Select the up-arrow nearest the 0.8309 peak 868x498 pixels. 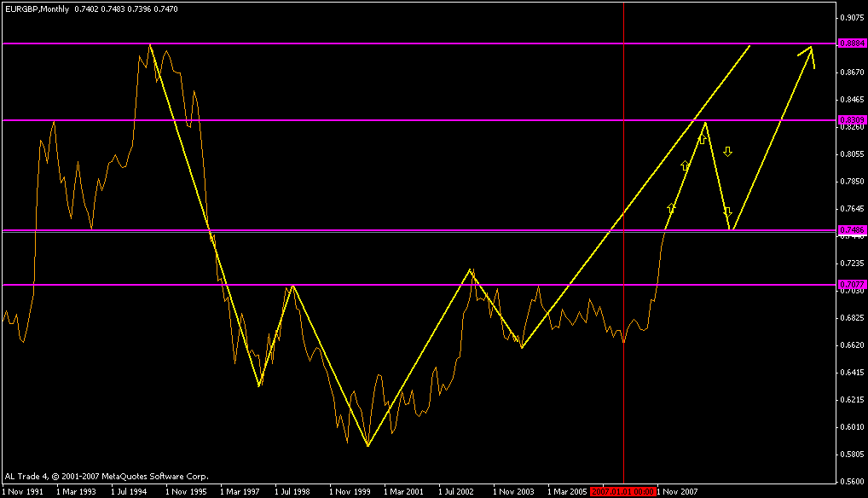[x=702, y=139]
